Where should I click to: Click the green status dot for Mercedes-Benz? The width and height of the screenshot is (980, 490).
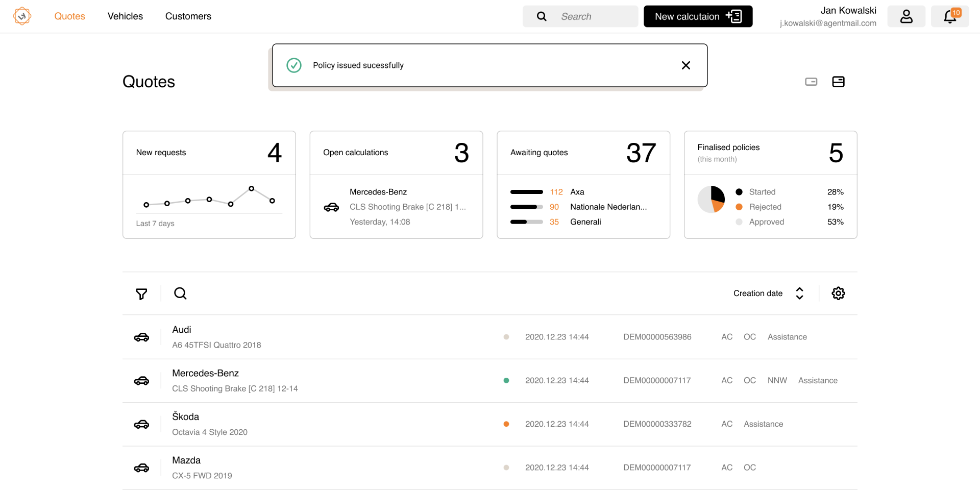click(506, 380)
